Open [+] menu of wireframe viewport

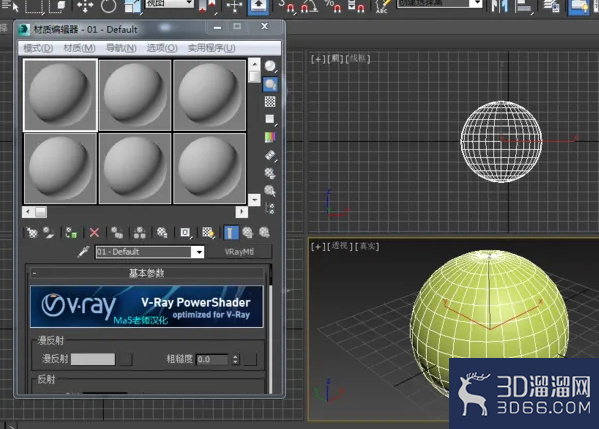[x=318, y=59]
